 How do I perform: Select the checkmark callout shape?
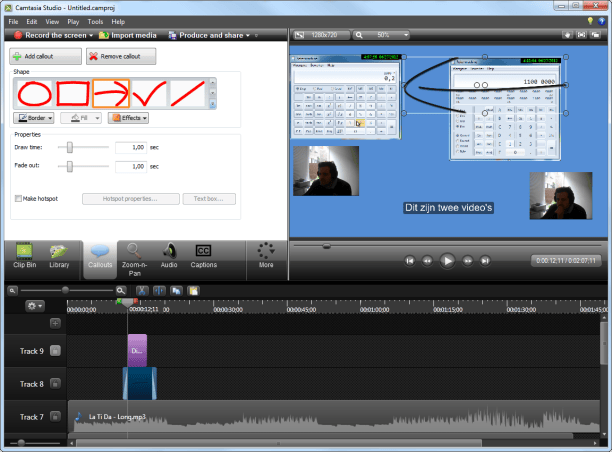pos(149,93)
